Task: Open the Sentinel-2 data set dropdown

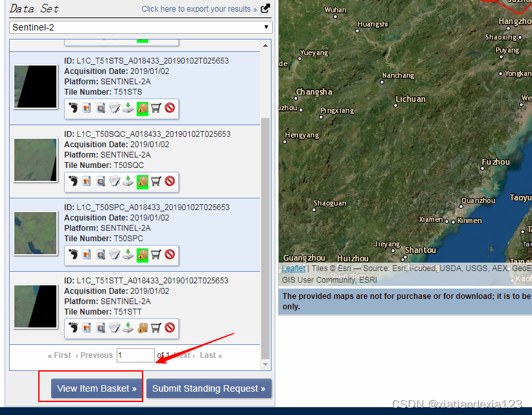Action: [141, 27]
